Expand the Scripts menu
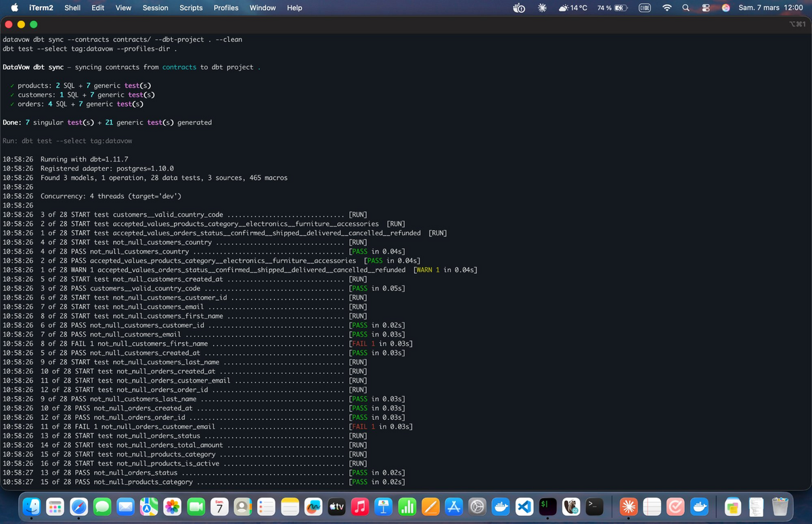Image resolution: width=812 pixels, height=524 pixels. pos(191,7)
